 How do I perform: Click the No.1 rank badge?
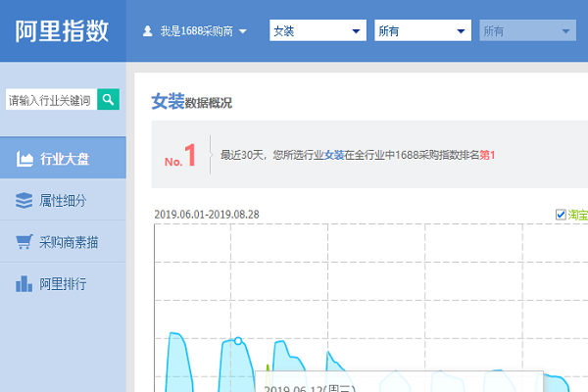[180, 155]
